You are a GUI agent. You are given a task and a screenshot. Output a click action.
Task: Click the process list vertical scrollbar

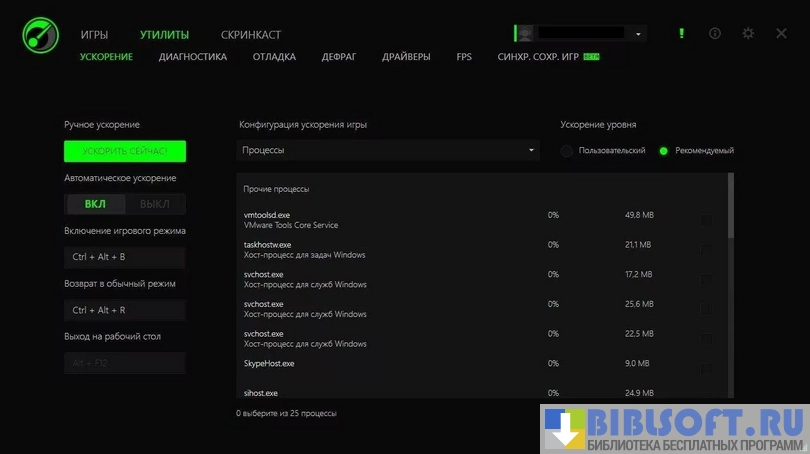point(730,205)
